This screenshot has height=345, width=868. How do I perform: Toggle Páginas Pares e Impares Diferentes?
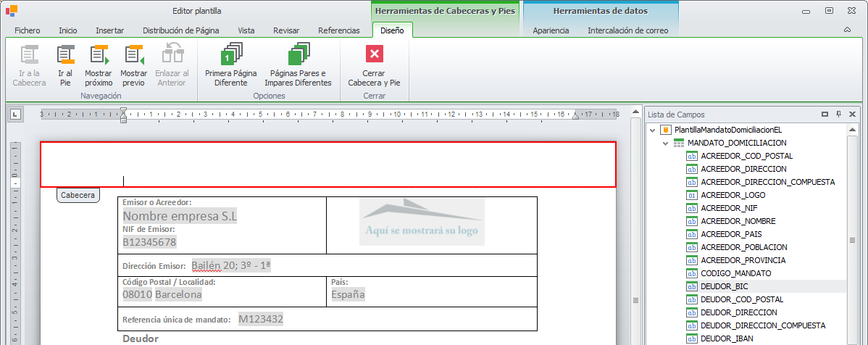pos(298,65)
